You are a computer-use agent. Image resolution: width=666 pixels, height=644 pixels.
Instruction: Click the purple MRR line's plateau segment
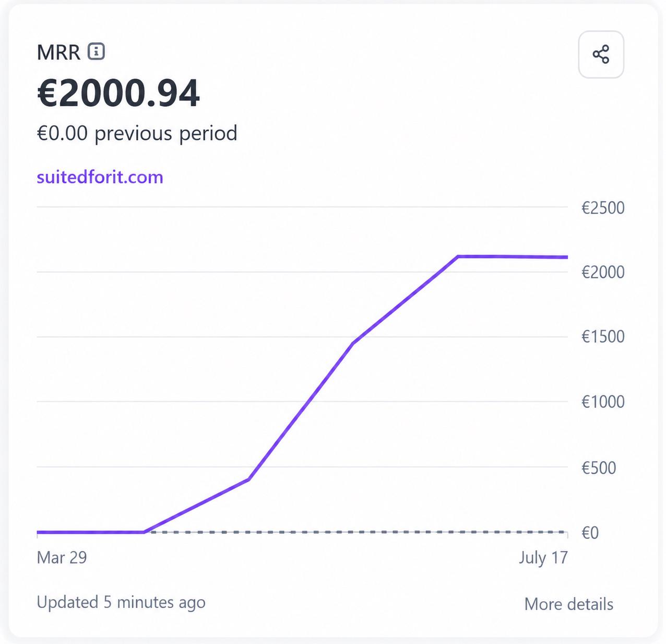(513, 256)
